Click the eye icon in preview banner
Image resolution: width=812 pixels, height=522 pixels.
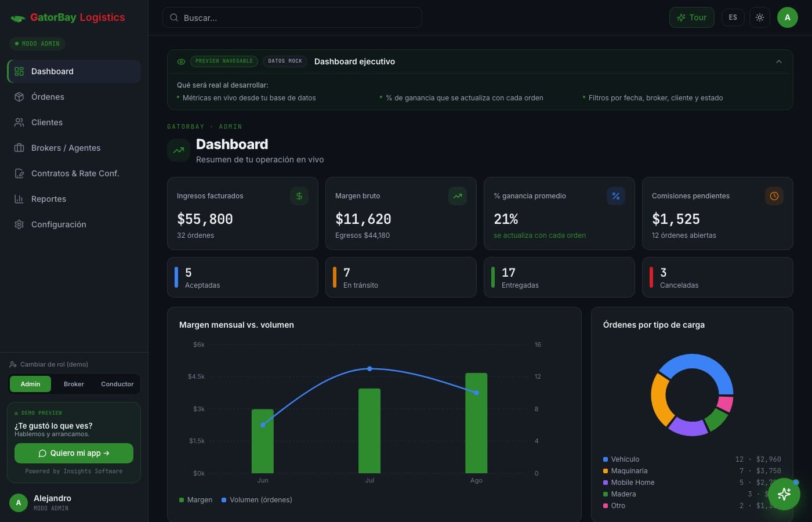coord(181,61)
